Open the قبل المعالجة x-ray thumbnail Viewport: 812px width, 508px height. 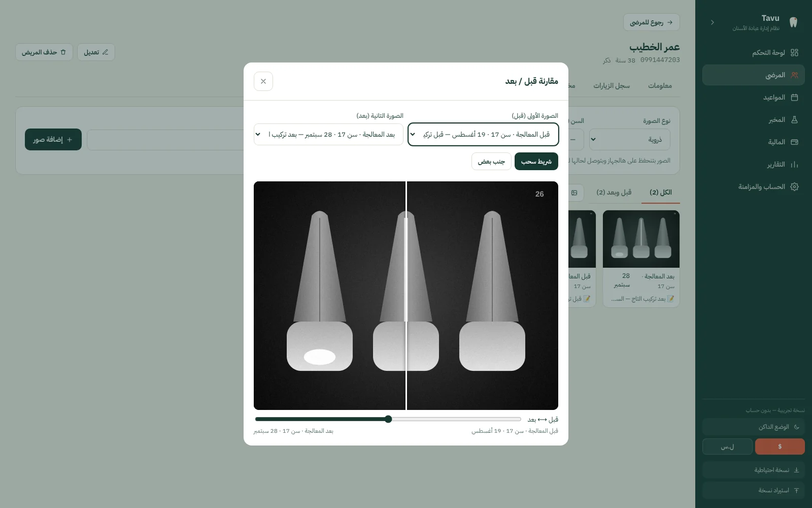[582, 239]
